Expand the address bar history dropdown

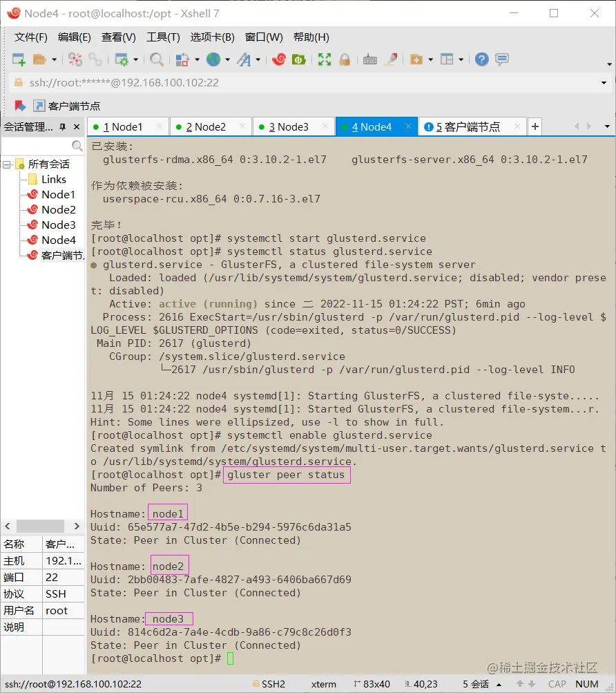(x=604, y=83)
